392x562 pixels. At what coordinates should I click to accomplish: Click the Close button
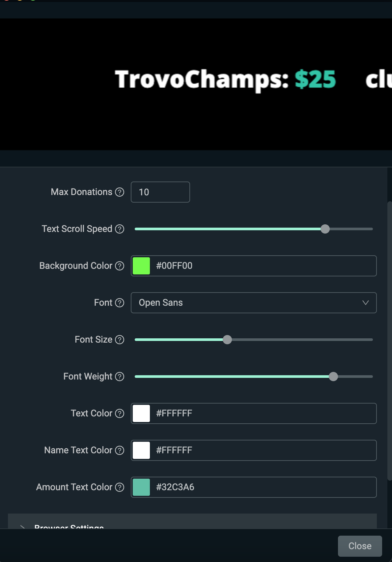[360, 546]
